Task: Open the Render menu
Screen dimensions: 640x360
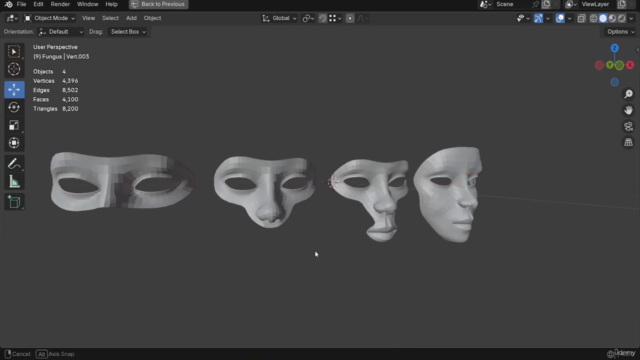Action: [60, 4]
